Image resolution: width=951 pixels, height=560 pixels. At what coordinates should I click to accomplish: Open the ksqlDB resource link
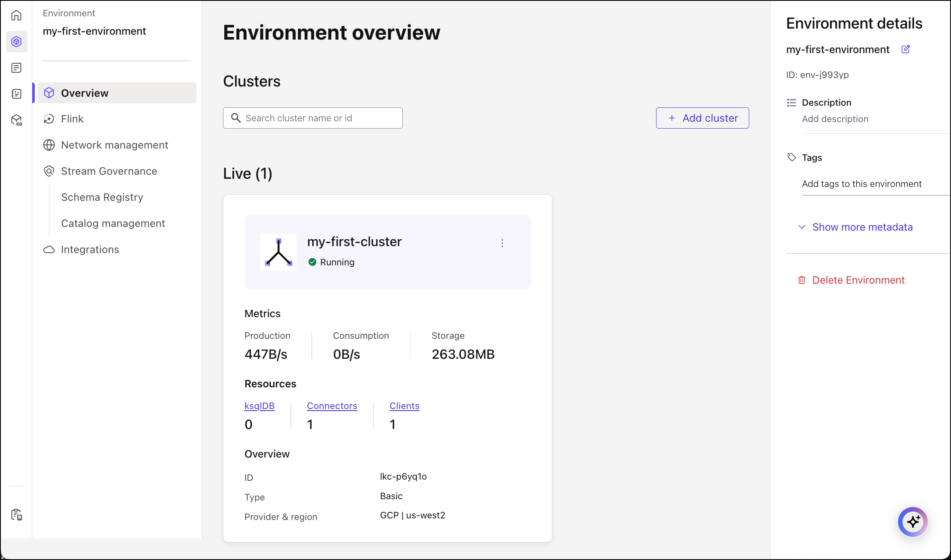point(259,406)
